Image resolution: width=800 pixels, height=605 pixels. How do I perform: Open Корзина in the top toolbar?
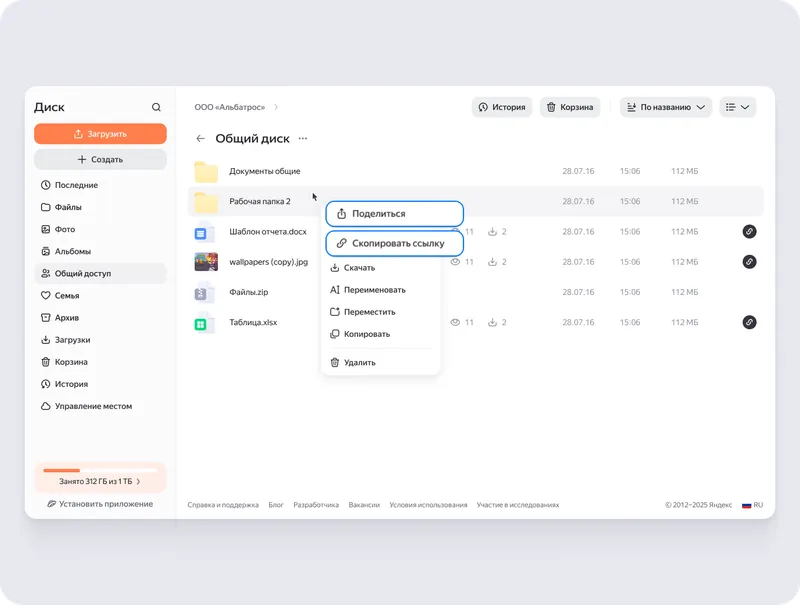(x=570, y=107)
